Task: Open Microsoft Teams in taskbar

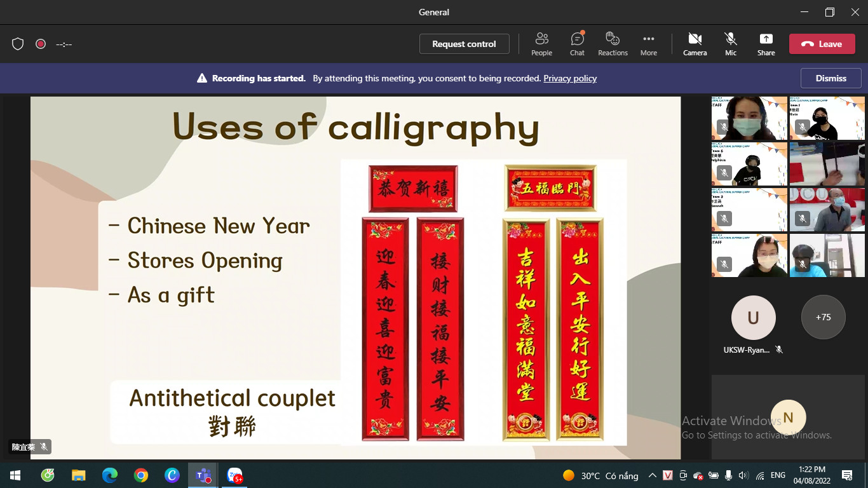Action: (x=203, y=475)
